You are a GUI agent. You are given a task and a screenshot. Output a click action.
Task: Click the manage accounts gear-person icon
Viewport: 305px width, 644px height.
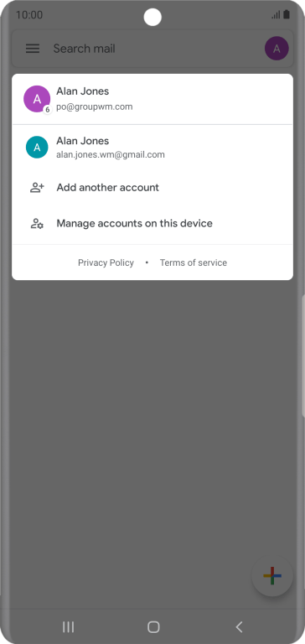pyautogui.click(x=37, y=223)
